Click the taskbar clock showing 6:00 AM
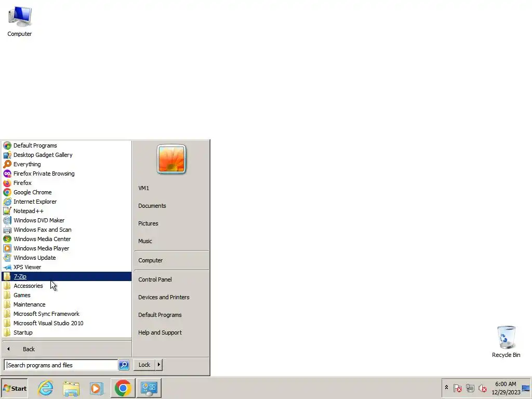This screenshot has width=532, height=399. tap(506, 388)
